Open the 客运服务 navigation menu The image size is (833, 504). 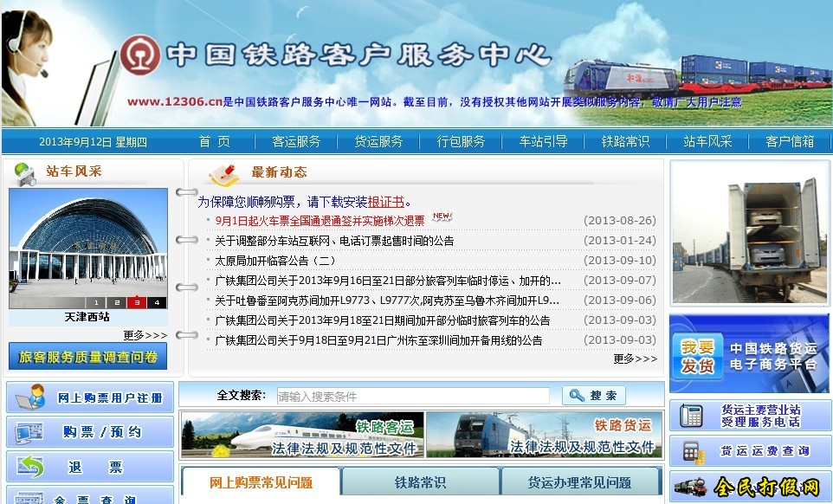click(x=296, y=141)
